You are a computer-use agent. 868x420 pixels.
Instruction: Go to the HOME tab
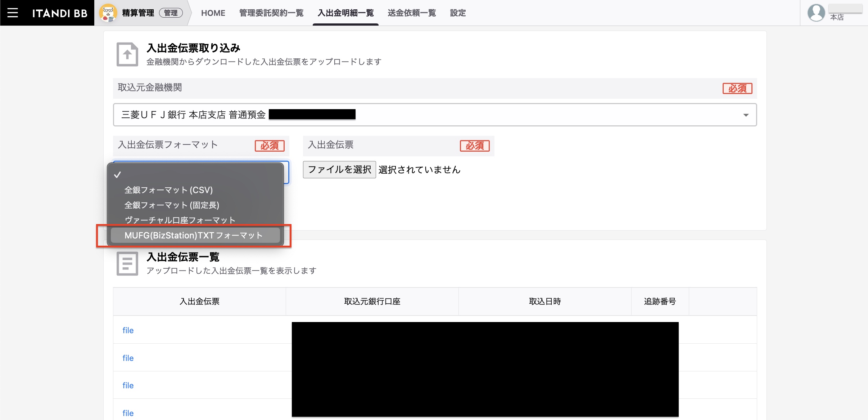click(x=213, y=13)
